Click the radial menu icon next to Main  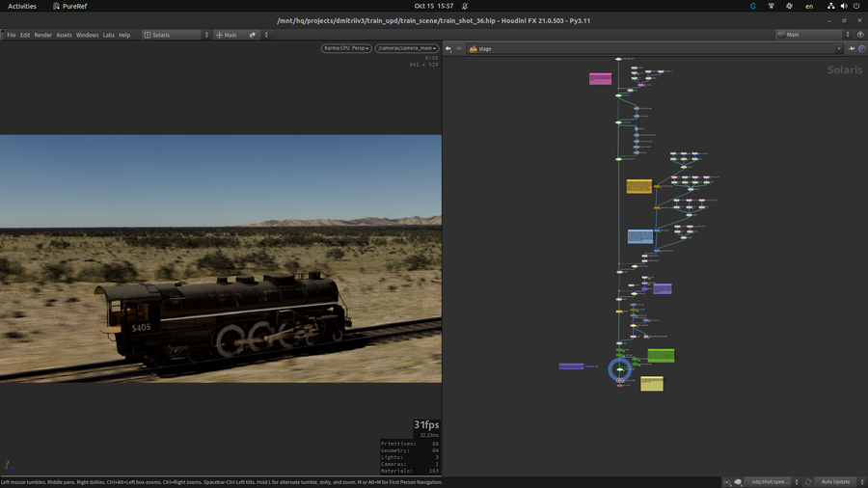click(x=219, y=35)
